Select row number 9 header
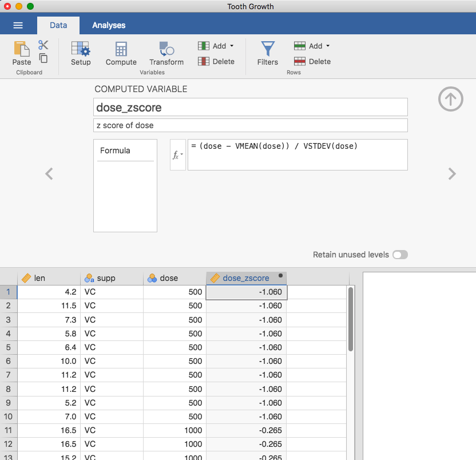The width and height of the screenshot is (476, 460). [x=8, y=403]
